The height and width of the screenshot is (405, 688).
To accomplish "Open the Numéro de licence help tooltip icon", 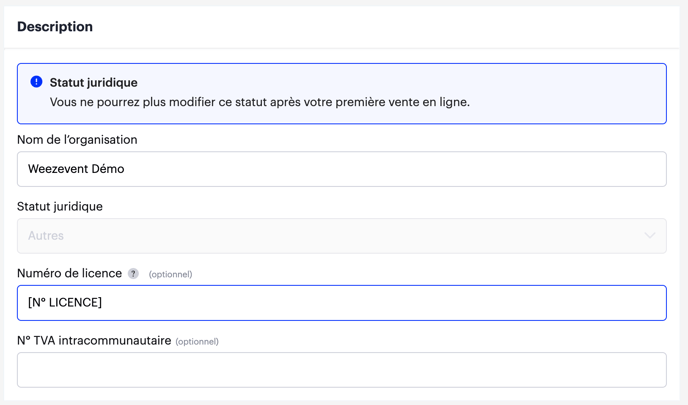I will [x=133, y=274].
